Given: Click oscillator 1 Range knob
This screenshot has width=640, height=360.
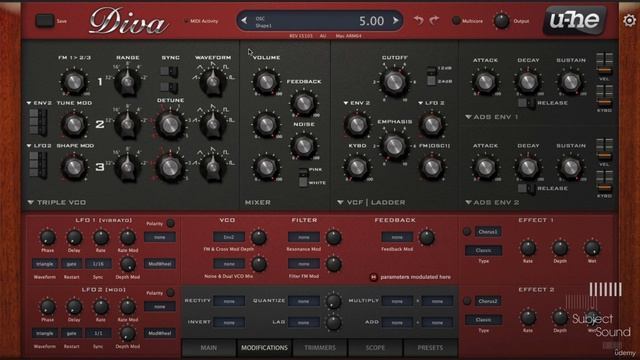Looking at the screenshot, I should pos(127,82).
